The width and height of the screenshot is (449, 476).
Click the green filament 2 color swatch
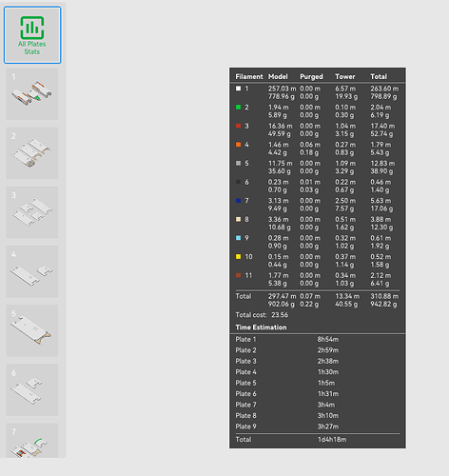click(238, 108)
